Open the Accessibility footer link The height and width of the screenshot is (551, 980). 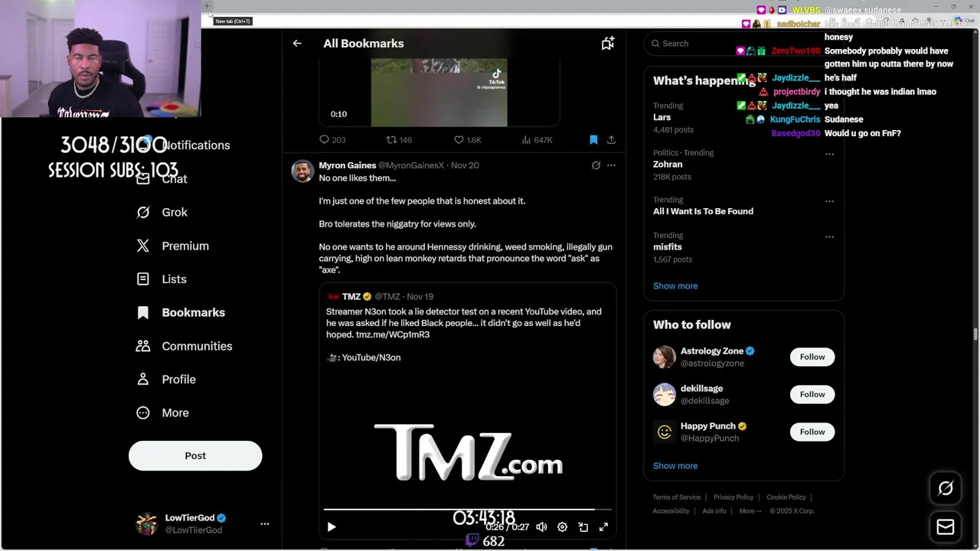(671, 511)
